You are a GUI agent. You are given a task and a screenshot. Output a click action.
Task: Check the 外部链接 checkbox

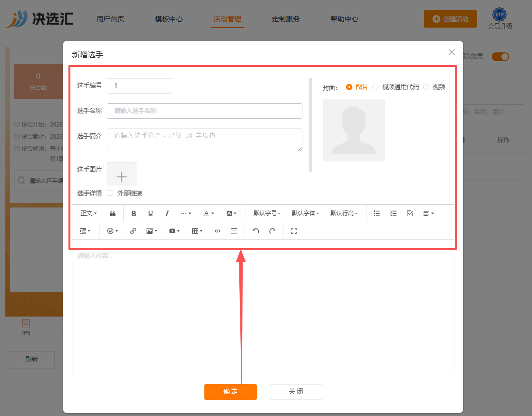pos(110,193)
